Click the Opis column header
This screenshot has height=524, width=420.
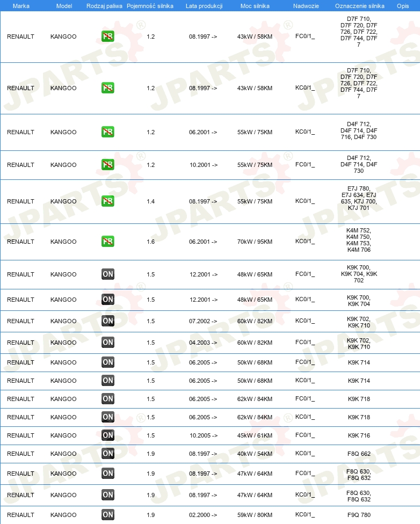[x=403, y=6]
